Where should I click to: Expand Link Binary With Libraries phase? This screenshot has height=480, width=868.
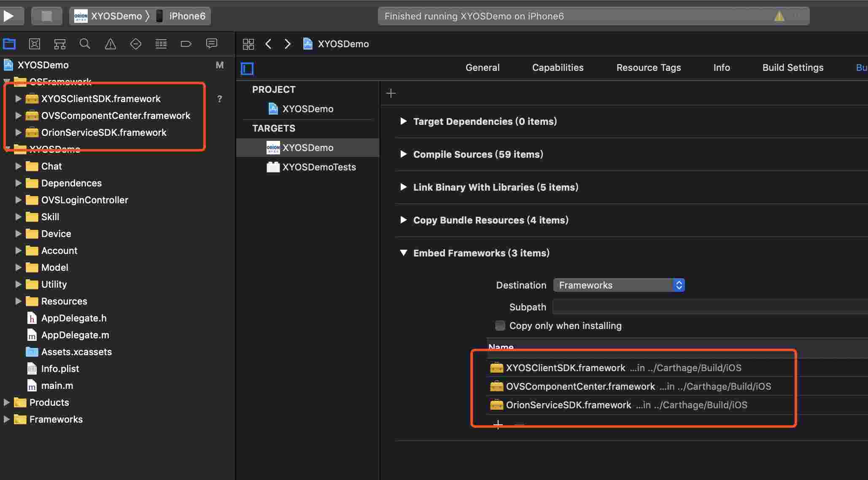(404, 187)
